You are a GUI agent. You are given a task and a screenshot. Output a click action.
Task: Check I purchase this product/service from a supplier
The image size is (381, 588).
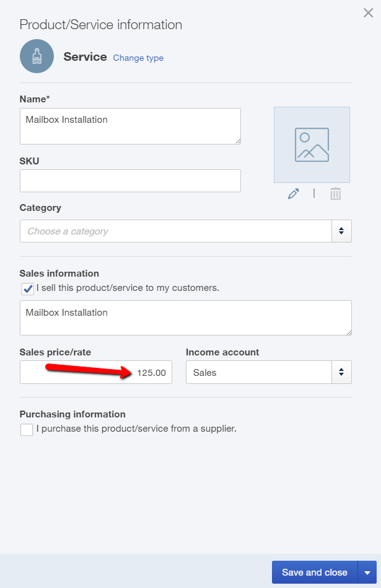click(x=26, y=429)
